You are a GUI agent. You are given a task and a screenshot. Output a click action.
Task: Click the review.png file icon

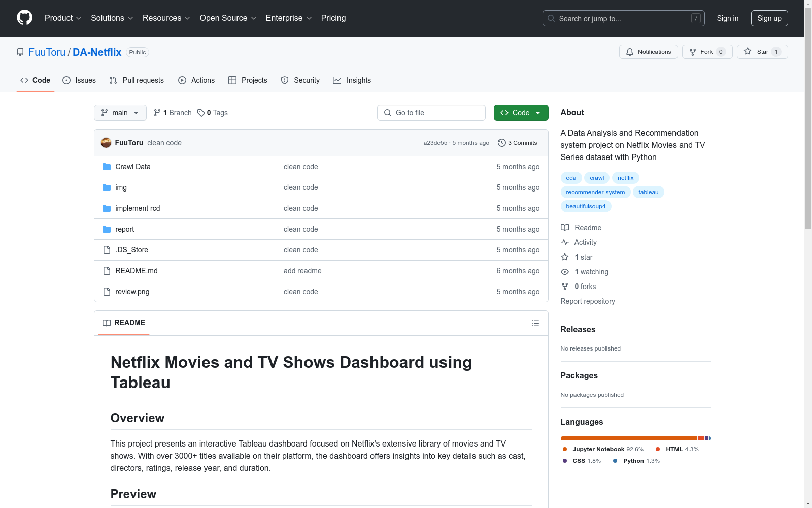click(x=107, y=292)
